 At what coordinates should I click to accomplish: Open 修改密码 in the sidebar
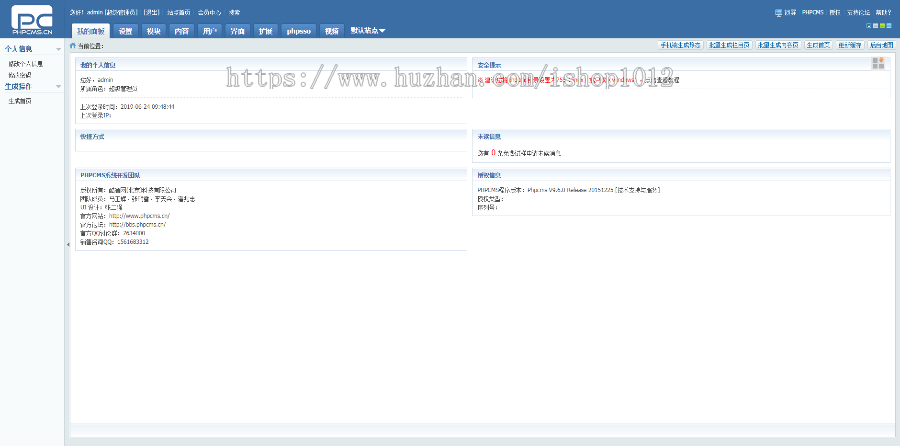(x=20, y=75)
